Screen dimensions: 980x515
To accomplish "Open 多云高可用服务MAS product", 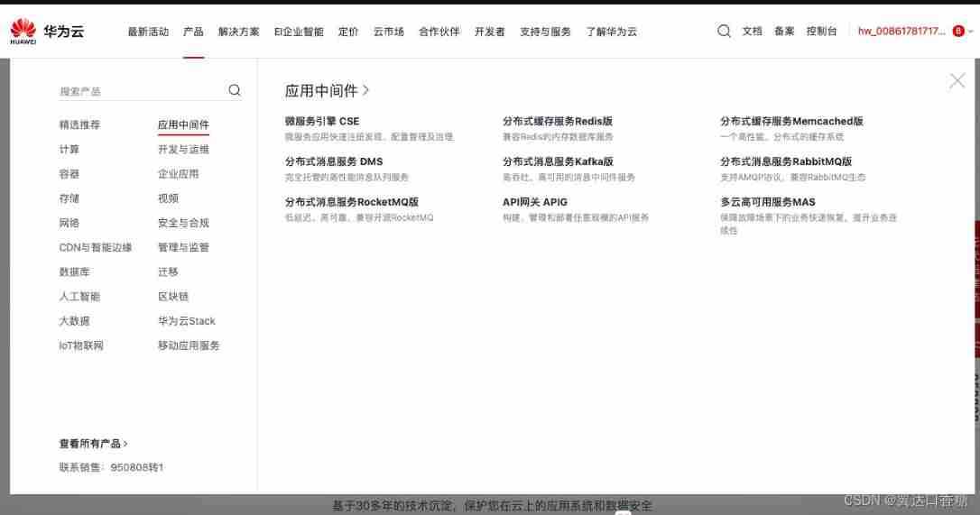I will pyautogui.click(x=767, y=202).
